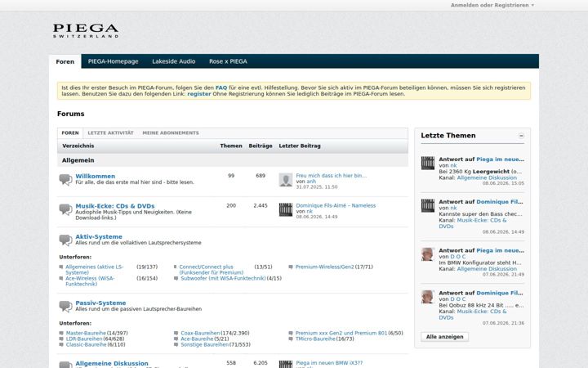Open last-post link 'Piega im neuen BMW iX3??'
Screen dimensions: 588x368
click(x=329, y=363)
